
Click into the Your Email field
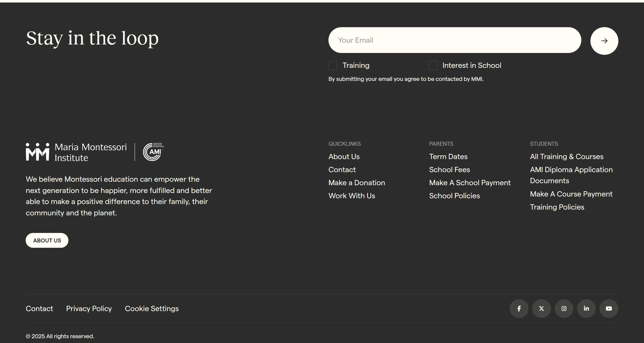pos(454,40)
